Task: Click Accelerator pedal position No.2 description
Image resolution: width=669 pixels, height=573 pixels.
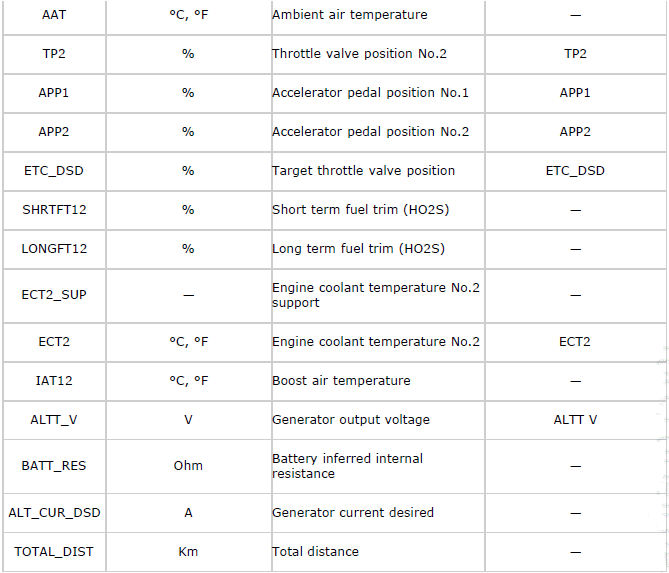Action: point(370,131)
